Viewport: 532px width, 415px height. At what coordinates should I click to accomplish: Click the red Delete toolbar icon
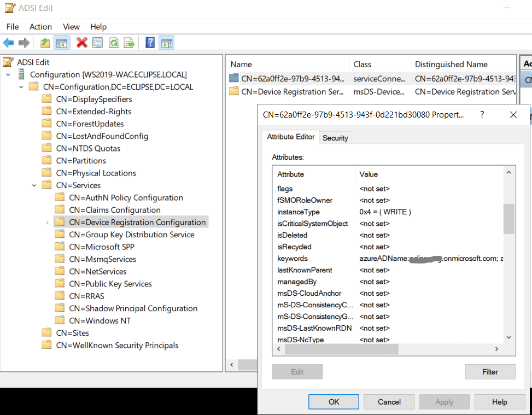(x=82, y=43)
